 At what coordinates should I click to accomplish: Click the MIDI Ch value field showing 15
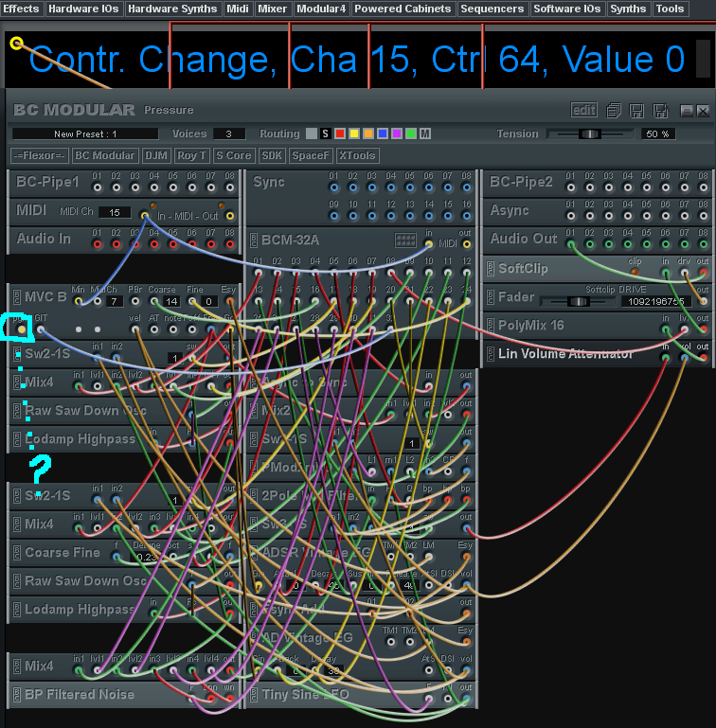coord(115,212)
